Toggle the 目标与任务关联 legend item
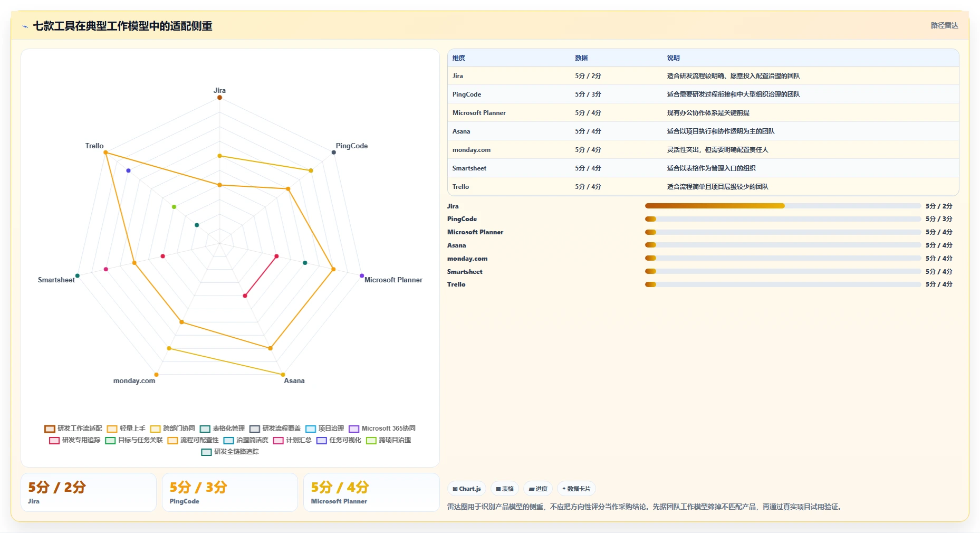Screen dimensions: 980x533 (x=134, y=440)
